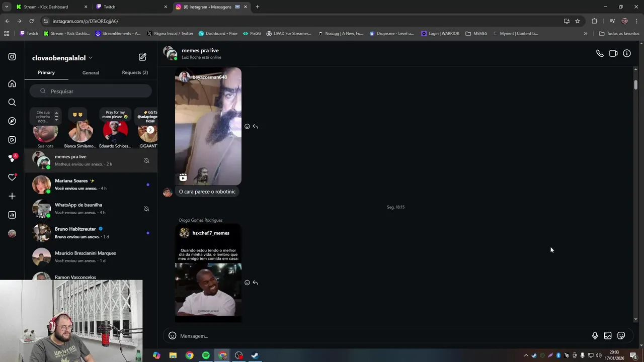Viewport: 644px width, 362px height.
Task: Open Bruno Habitzreuter conversation
Action: (91, 233)
